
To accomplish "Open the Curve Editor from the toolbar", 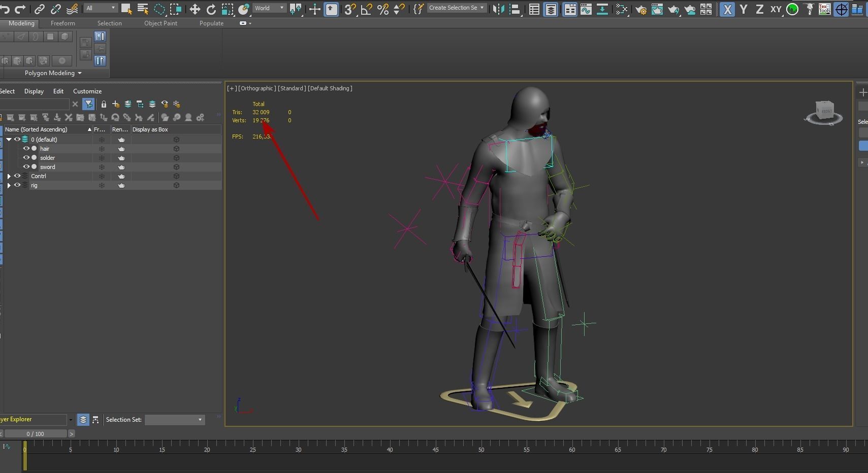I will pos(586,9).
